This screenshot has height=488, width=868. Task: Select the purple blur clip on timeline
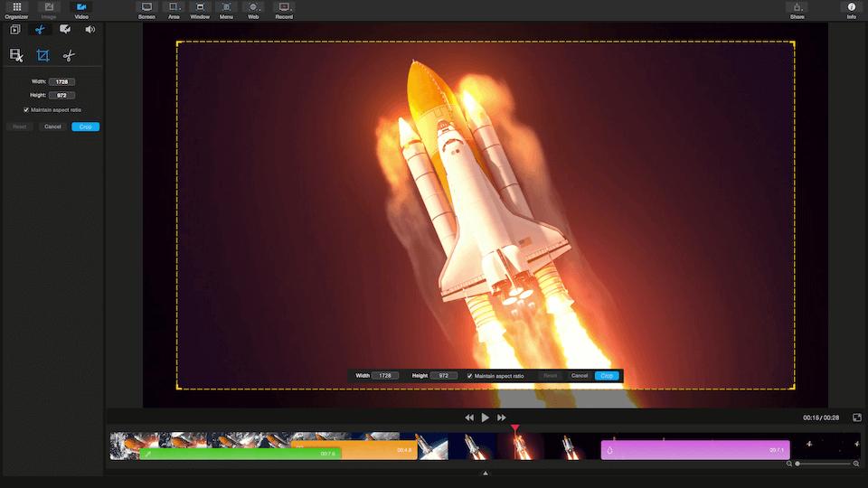(x=695, y=450)
